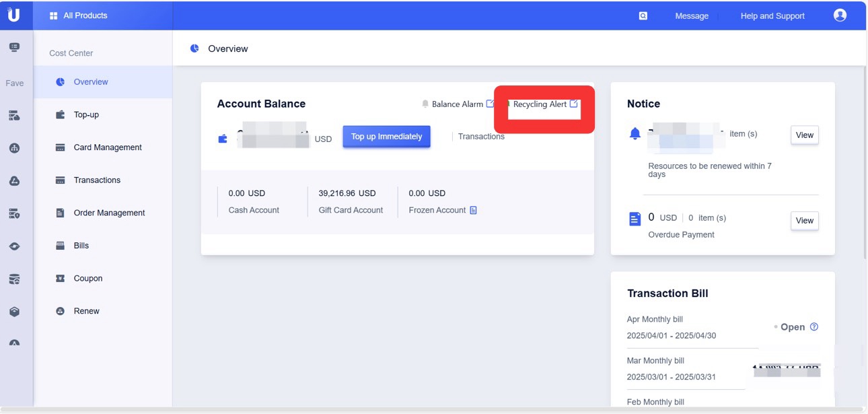
Task: Click the vertical page scrollbar
Action: pos(865,162)
